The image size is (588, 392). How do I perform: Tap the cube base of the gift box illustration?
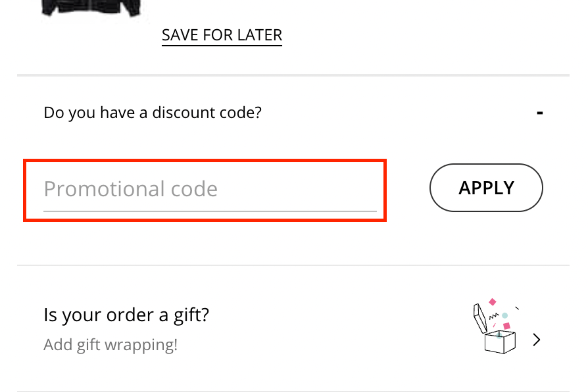500,342
